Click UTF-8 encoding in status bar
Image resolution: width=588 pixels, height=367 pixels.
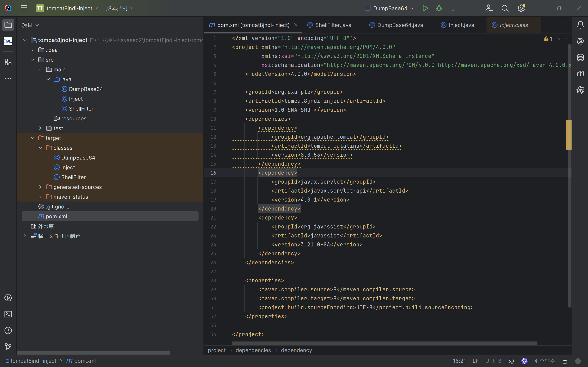493,361
